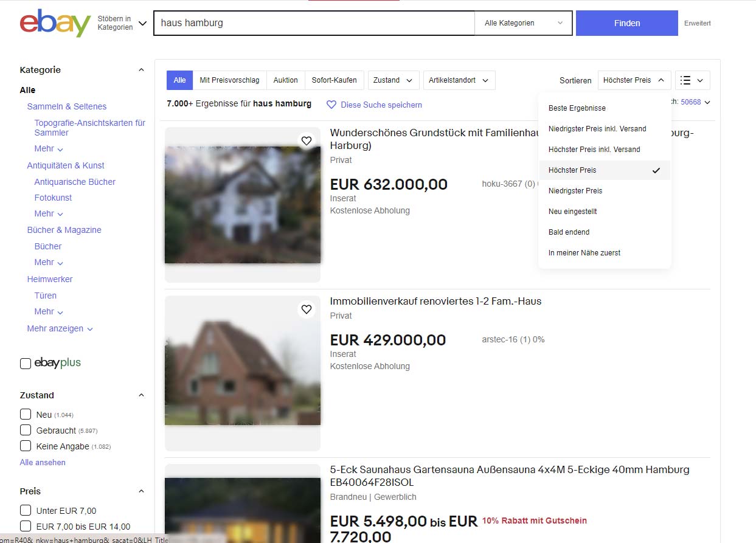This screenshot has width=756, height=543.
Task: Open the Artikelstandort dropdown
Action: tap(459, 80)
